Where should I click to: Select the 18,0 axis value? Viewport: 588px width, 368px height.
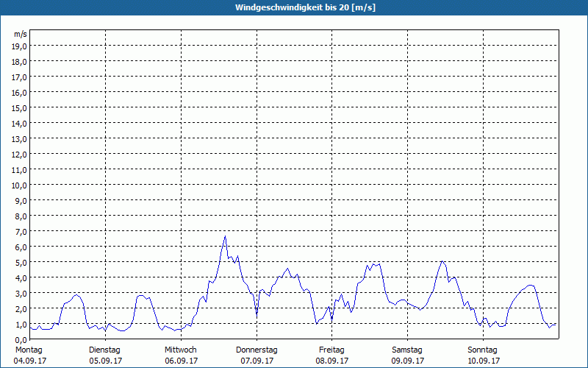20,62
